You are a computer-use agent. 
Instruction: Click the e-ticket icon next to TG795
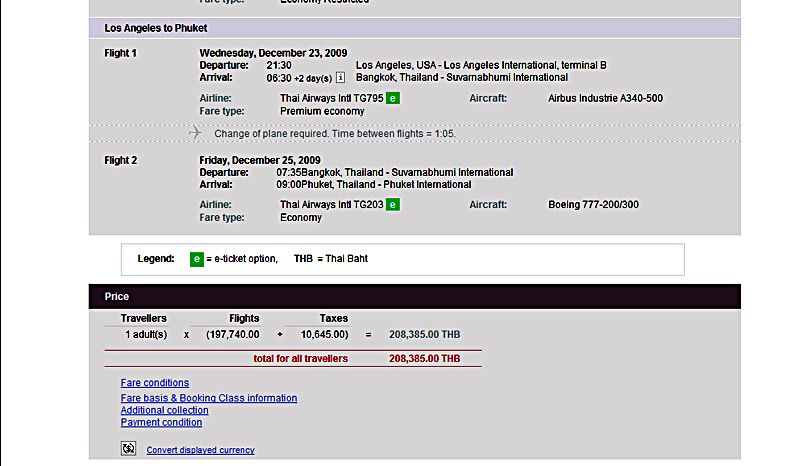coord(392,98)
